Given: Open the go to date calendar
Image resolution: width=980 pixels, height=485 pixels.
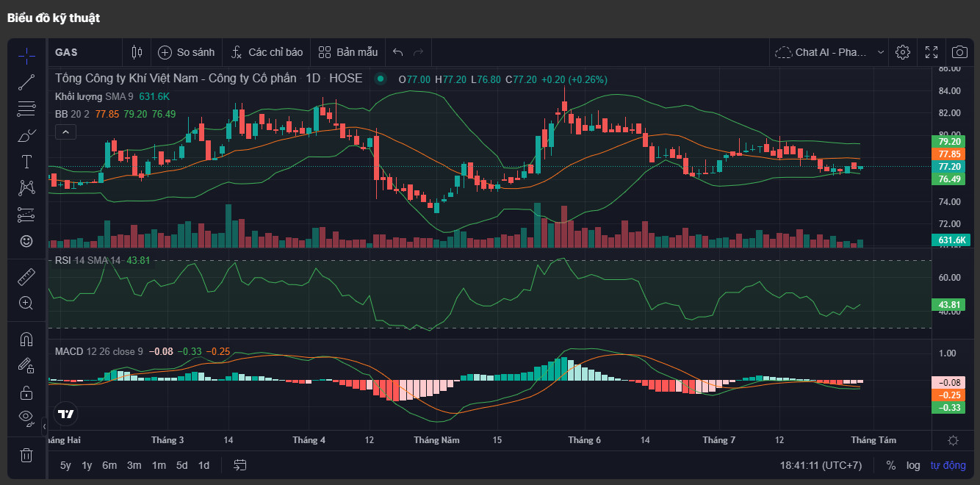Looking at the screenshot, I should (x=239, y=465).
